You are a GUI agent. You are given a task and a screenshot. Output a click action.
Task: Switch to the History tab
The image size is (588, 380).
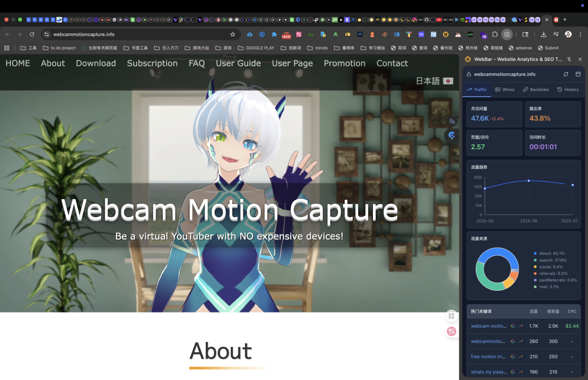tap(568, 90)
